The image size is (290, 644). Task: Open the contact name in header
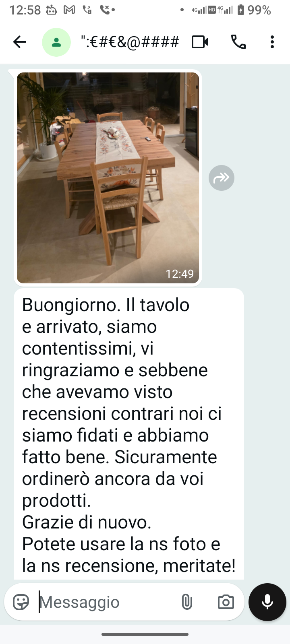click(130, 42)
